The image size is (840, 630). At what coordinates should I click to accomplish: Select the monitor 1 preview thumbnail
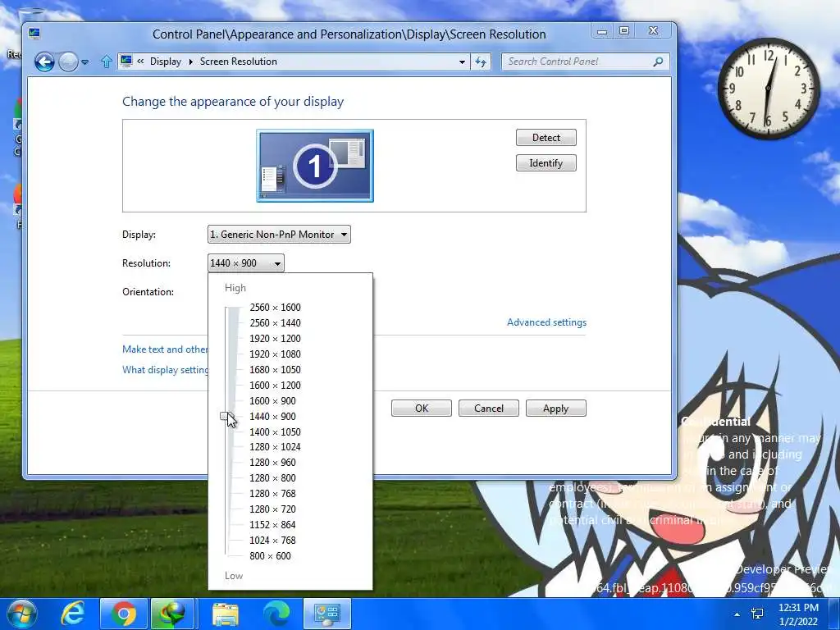click(x=315, y=166)
